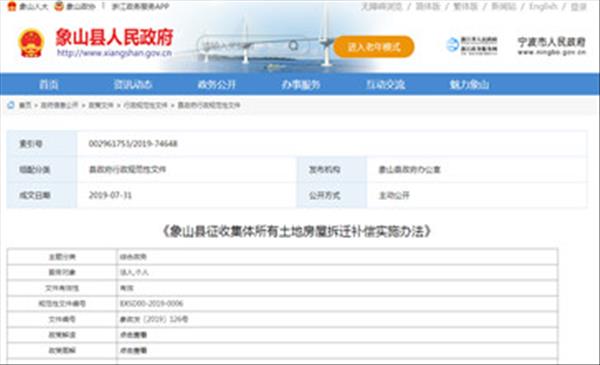Switch the site to English
Image resolution: width=600 pixels, height=365 pixels.
[543, 7]
